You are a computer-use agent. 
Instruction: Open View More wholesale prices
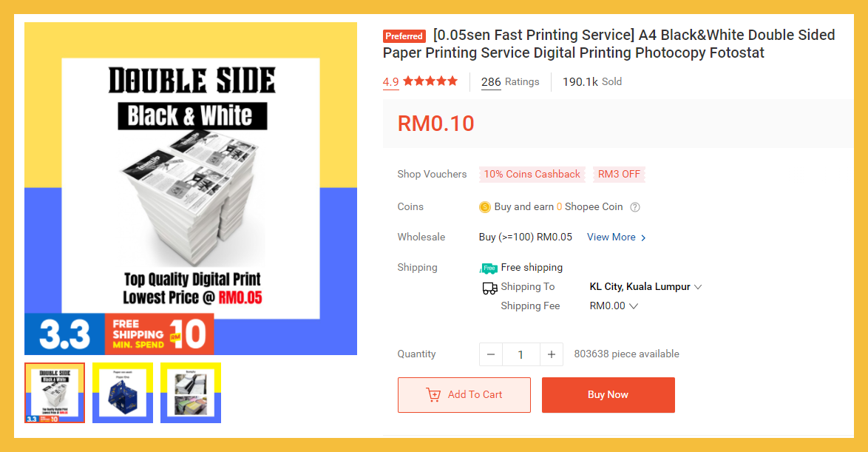617,237
